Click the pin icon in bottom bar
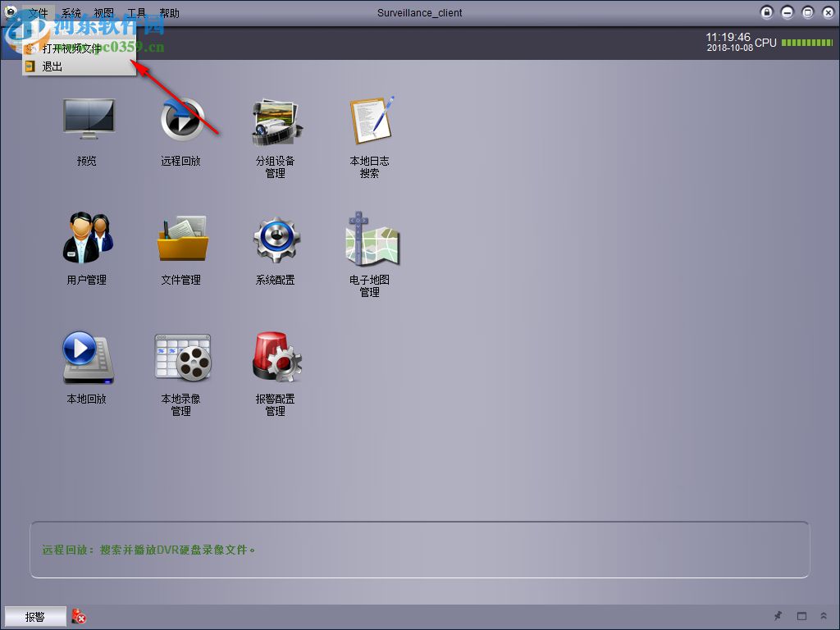Screen dimensions: 840x630 [778, 616]
